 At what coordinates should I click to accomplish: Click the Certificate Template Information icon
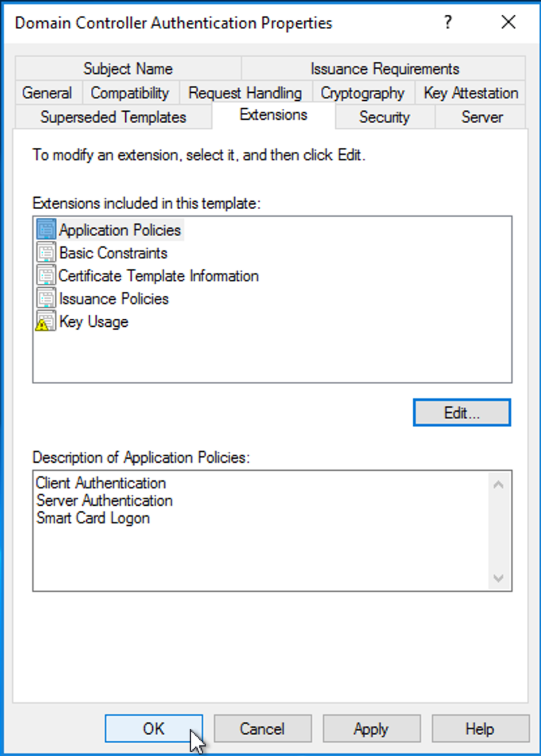coord(46,275)
